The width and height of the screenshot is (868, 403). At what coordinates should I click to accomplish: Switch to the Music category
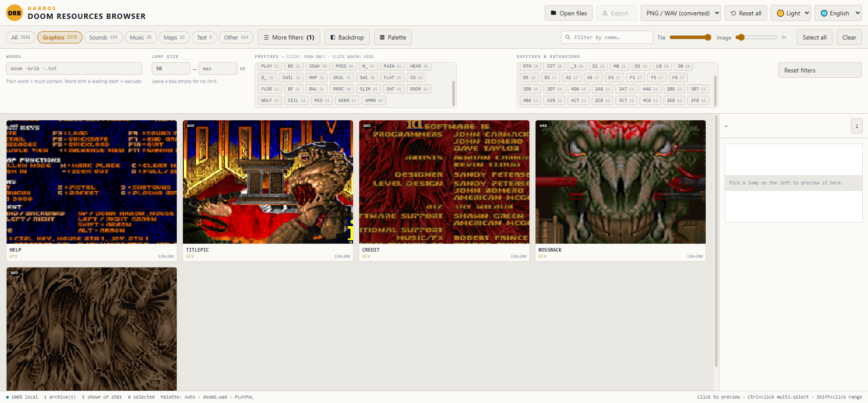(x=141, y=37)
